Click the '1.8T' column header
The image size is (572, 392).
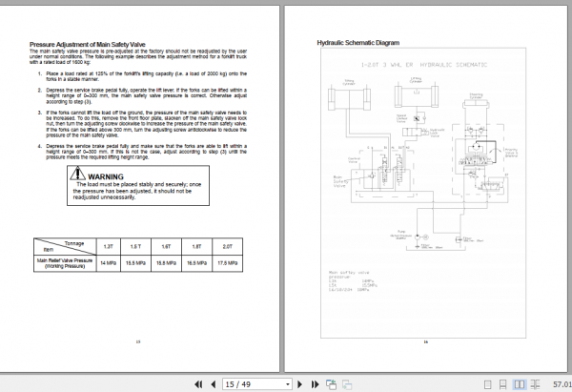coord(196,247)
